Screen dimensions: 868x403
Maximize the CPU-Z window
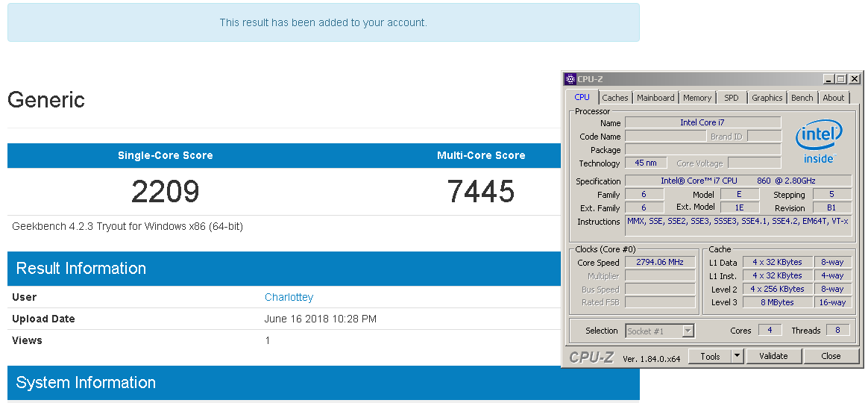841,79
